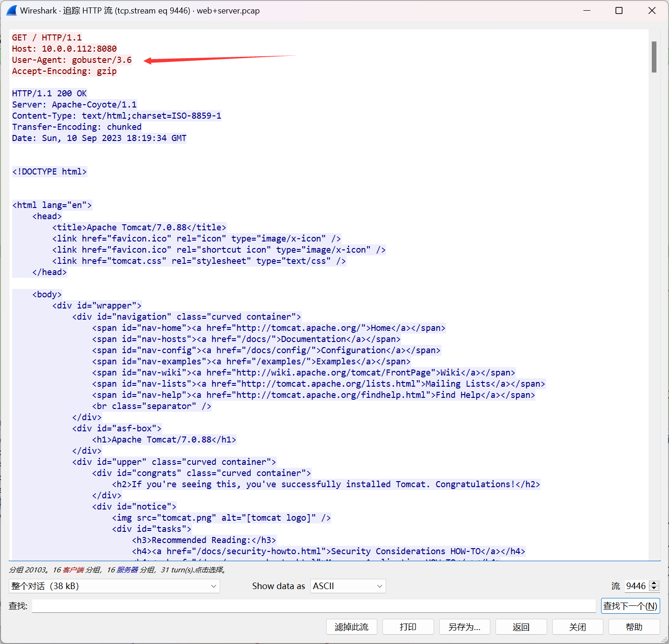Screen dimensions: 669x644
Task: Click the '<div id="notice">' line
Action: [x=134, y=506]
